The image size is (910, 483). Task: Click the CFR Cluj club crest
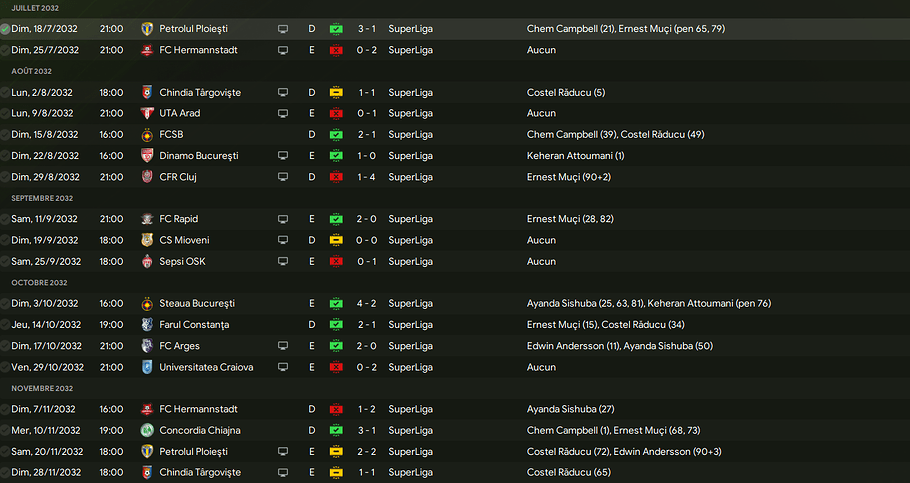tap(148, 177)
